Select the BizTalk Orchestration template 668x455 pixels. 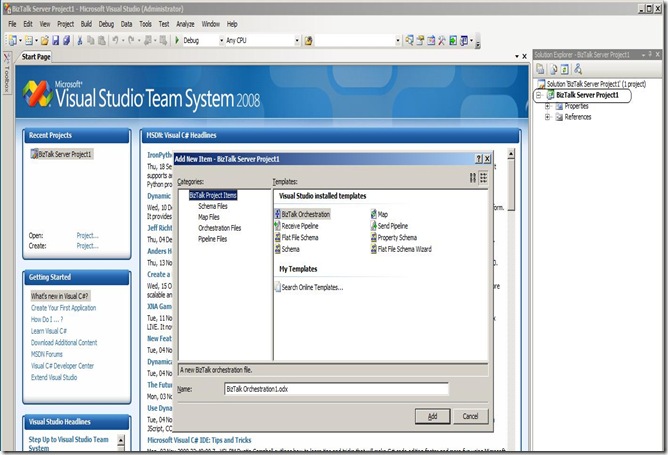pos(302,214)
